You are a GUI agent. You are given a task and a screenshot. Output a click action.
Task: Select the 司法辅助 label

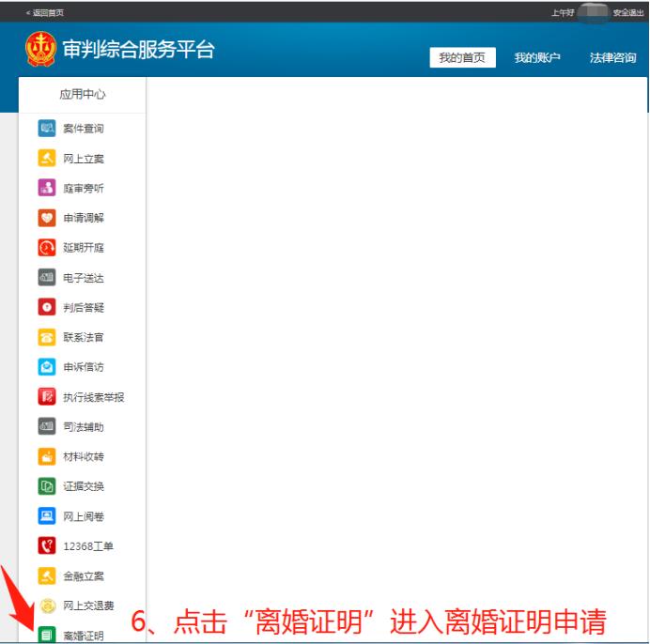[x=84, y=427]
